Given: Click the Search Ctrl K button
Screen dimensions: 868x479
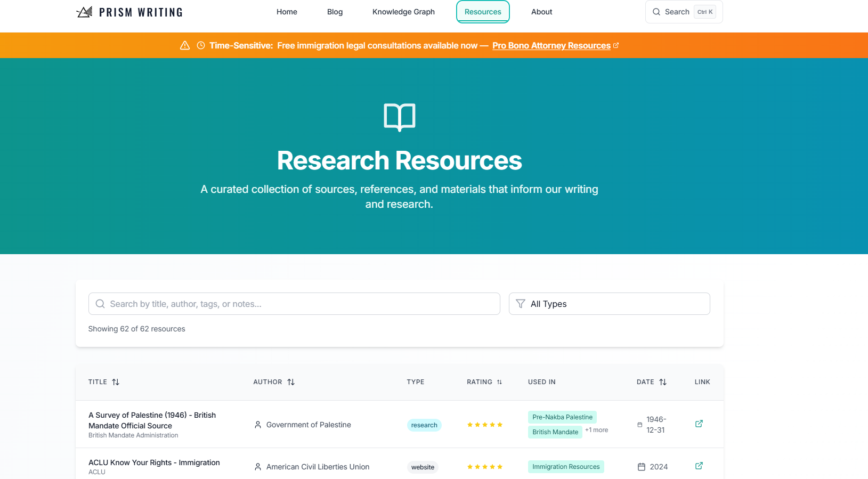Looking at the screenshot, I should tap(684, 12).
